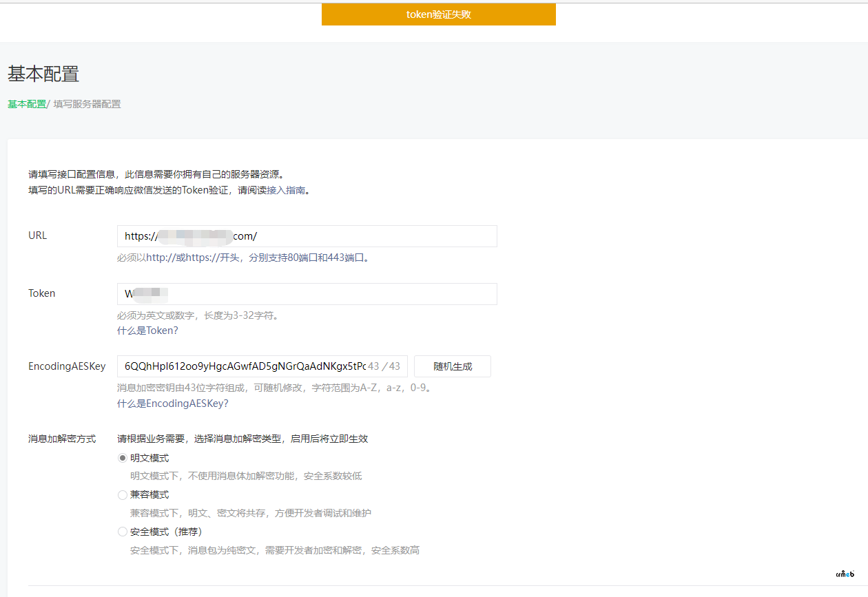Click the Token field label
Viewport: 868px width, 597px height.
pos(42,293)
